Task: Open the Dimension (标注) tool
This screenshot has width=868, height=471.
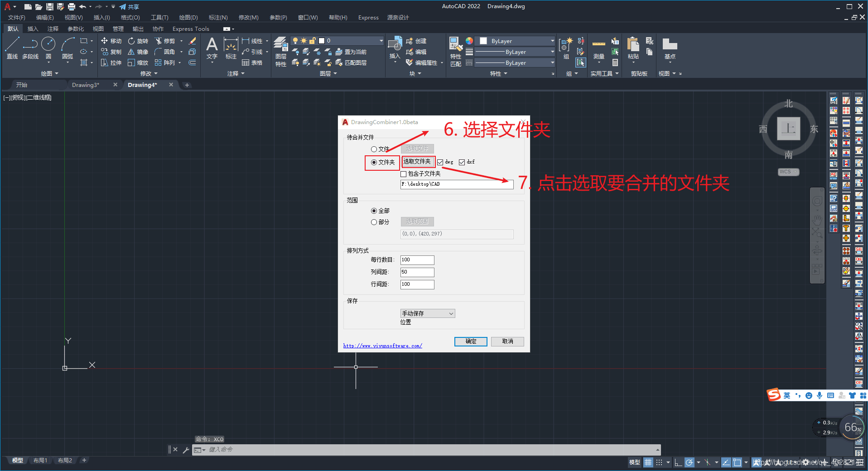Action: point(231,48)
